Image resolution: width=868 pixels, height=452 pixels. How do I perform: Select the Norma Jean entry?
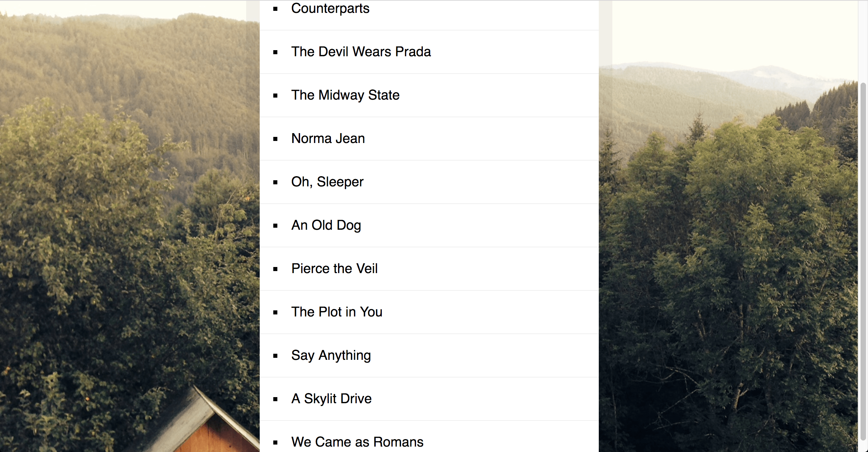pos(328,139)
